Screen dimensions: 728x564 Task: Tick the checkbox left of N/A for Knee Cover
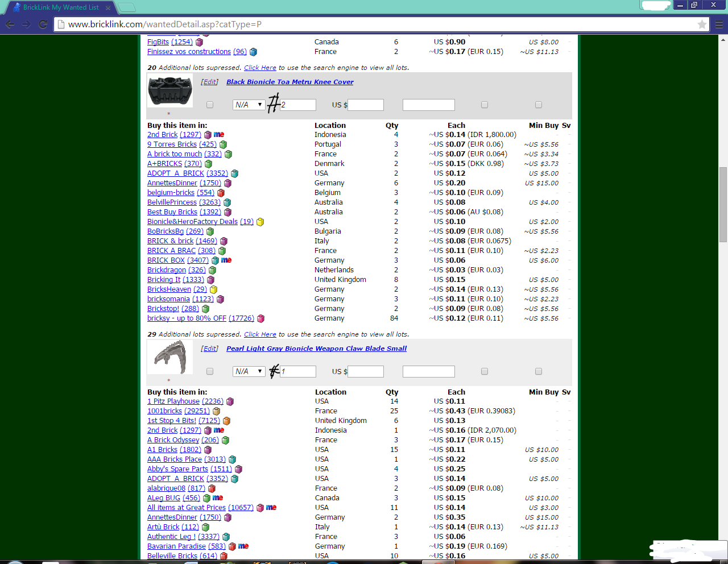pos(210,105)
